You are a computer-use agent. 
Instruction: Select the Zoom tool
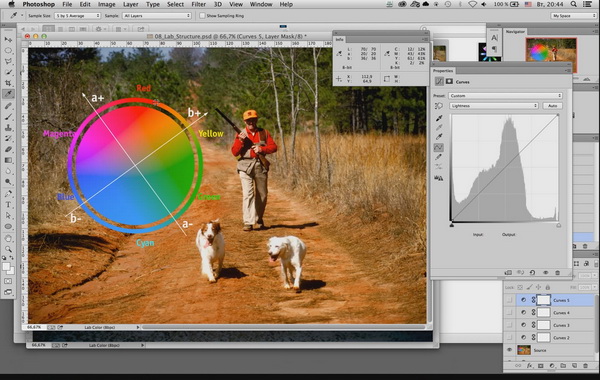[8, 249]
